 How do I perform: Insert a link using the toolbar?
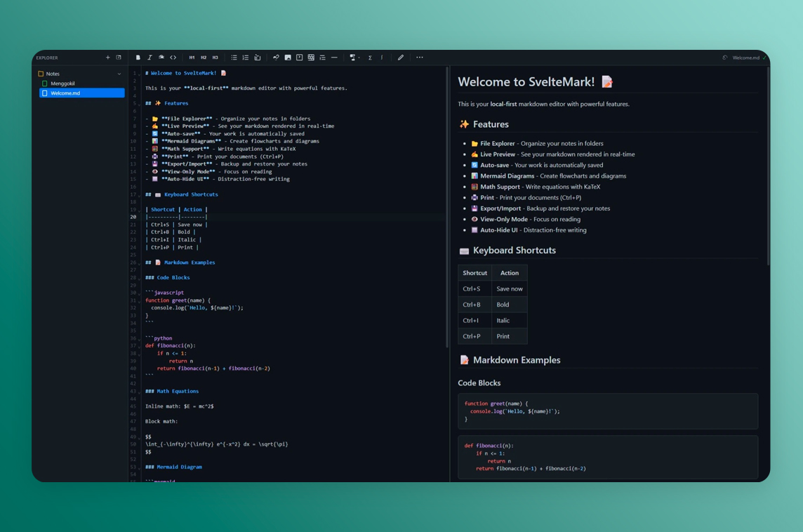tap(276, 58)
